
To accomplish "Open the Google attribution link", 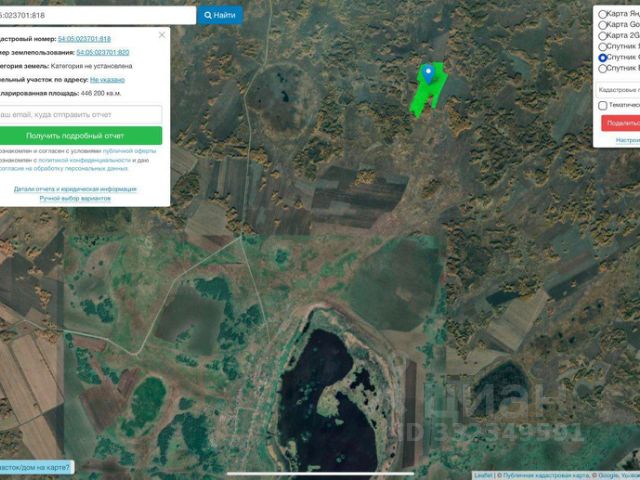I will point(608,476).
